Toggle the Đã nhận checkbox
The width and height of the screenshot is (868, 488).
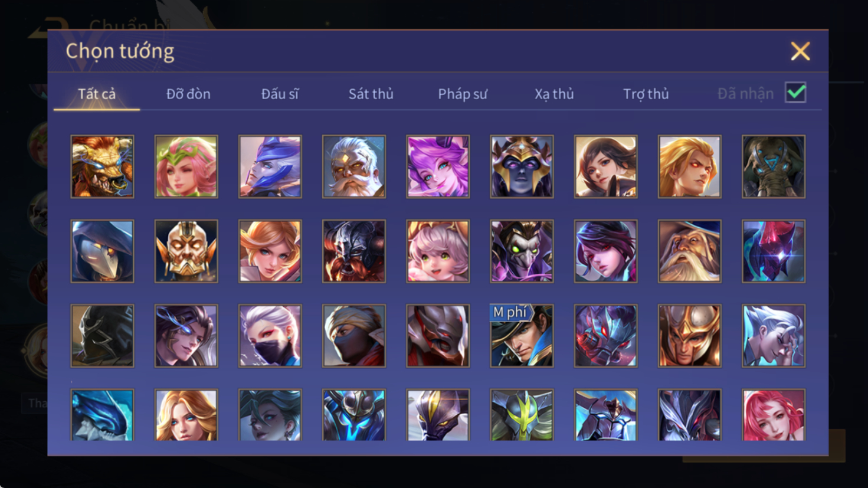795,93
